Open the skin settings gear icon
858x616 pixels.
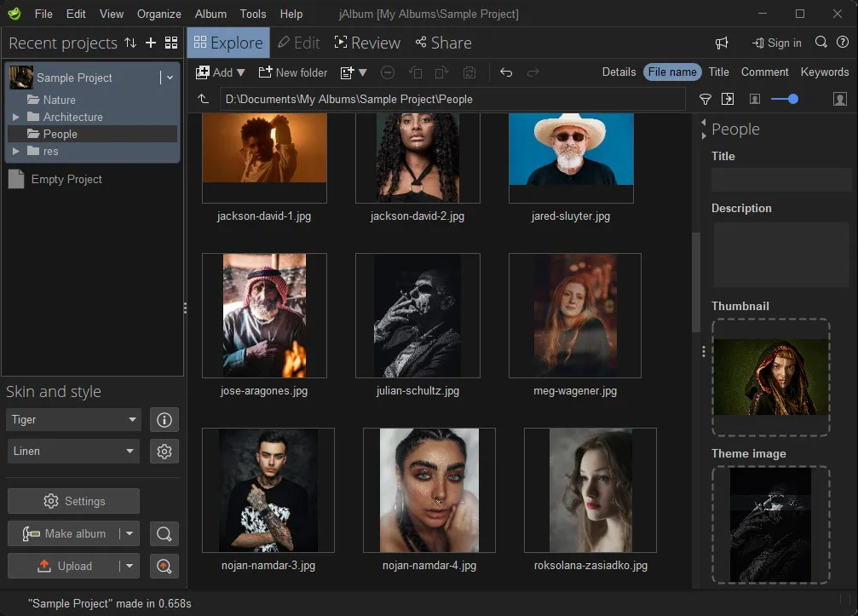(x=164, y=451)
